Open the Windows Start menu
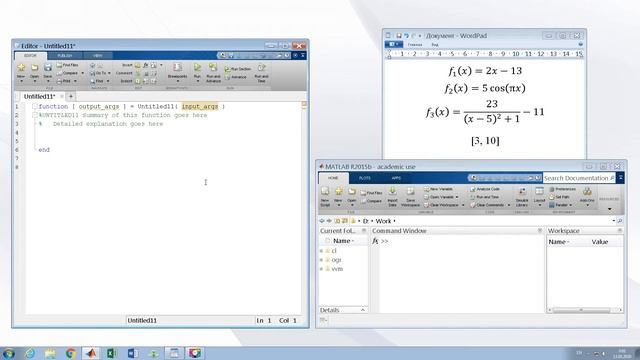Image resolution: width=640 pixels, height=360 pixels. (9, 353)
